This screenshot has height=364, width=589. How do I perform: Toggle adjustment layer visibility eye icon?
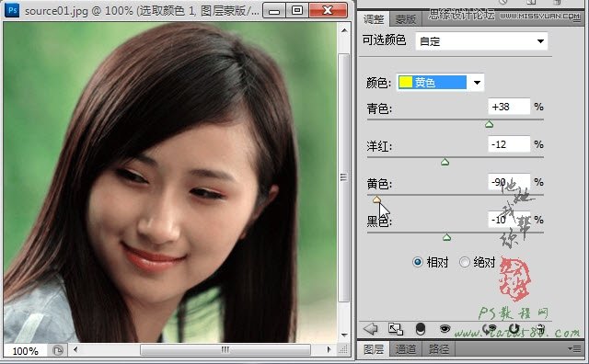coord(445,329)
